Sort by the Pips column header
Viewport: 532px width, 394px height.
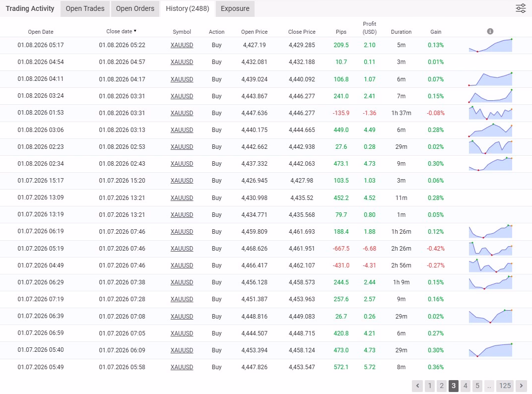pyautogui.click(x=341, y=32)
